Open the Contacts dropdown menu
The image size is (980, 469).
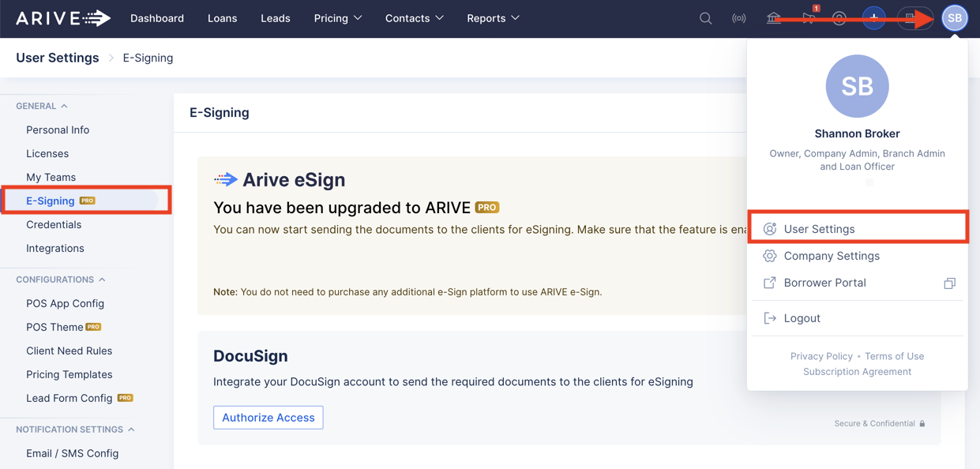414,18
